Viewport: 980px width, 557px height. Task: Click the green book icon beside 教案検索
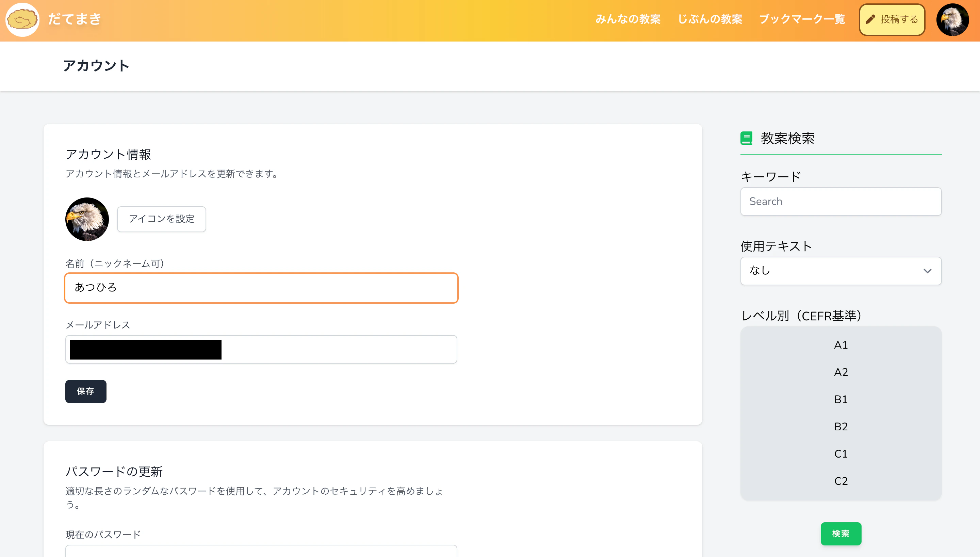pyautogui.click(x=746, y=138)
